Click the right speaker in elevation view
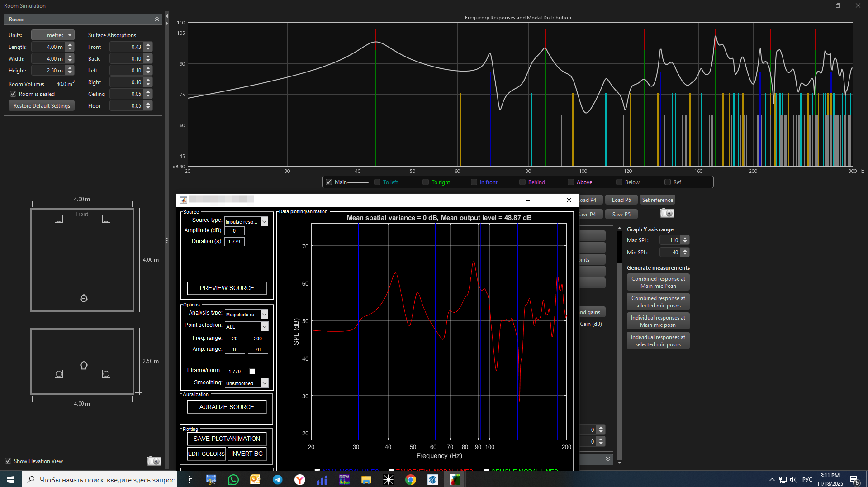868x487 pixels. pos(106,374)
